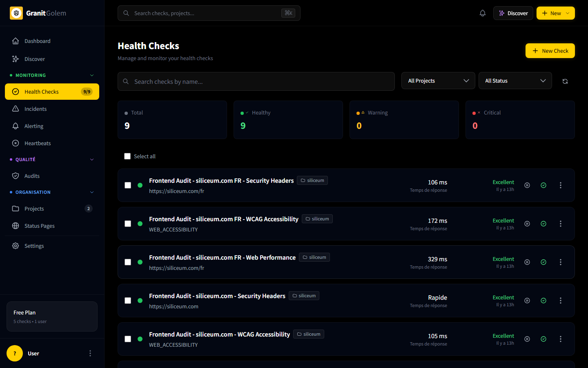Image resolution: width=588 pixels, height=368 pixels.
Task: Open Discover in the sidebar
Action: pyautogui.click(x=52, y=59)
